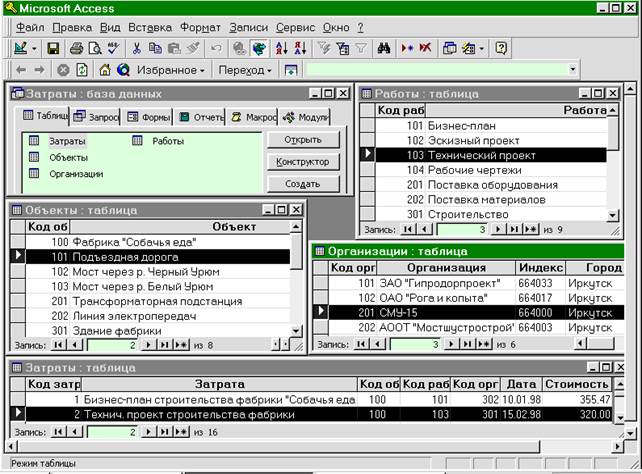The image size is (642, 474).
Task: Click the Индекс column header in Организации
Action: [x=540, y=268]
